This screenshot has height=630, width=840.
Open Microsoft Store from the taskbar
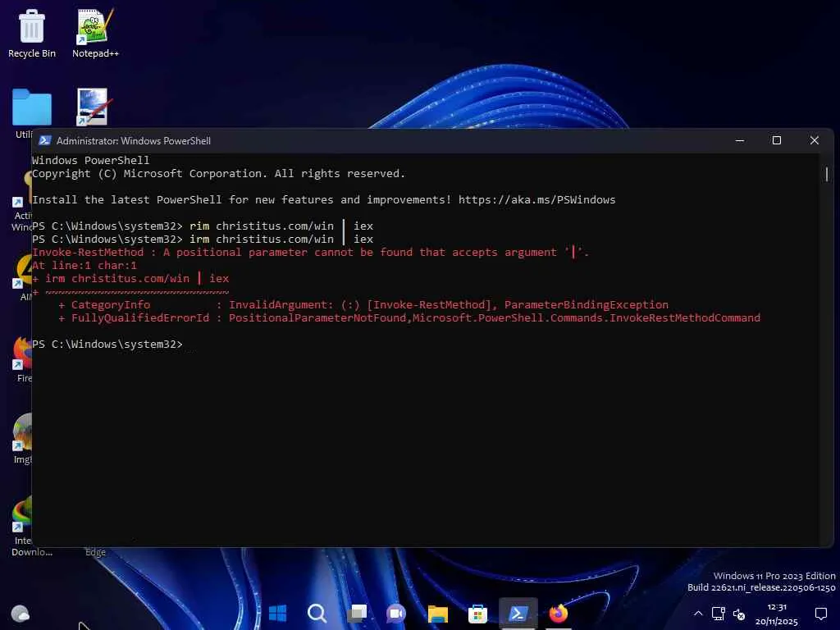click(x=477, y=614)
